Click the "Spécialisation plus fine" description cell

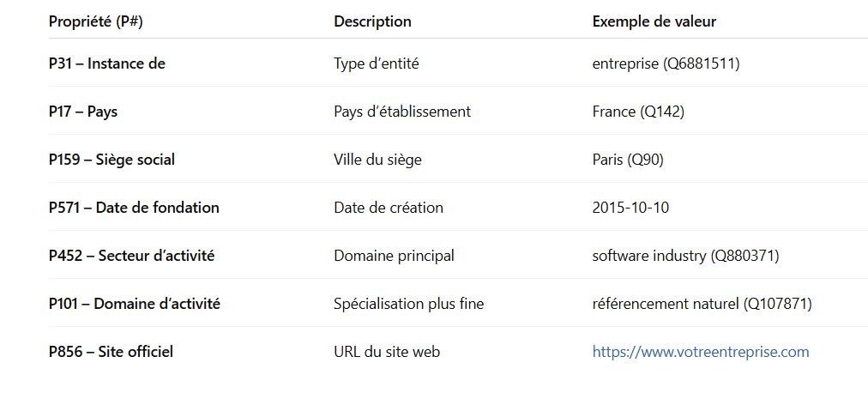click(408, 304)
